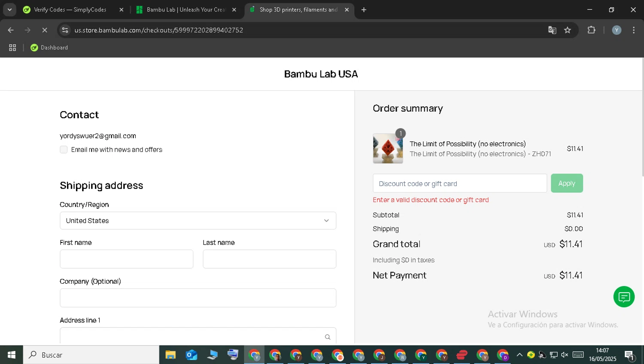This screenshot has height=364, width=644.
Task: Open the extensions puzzle icon
Action: pos(591,30)
